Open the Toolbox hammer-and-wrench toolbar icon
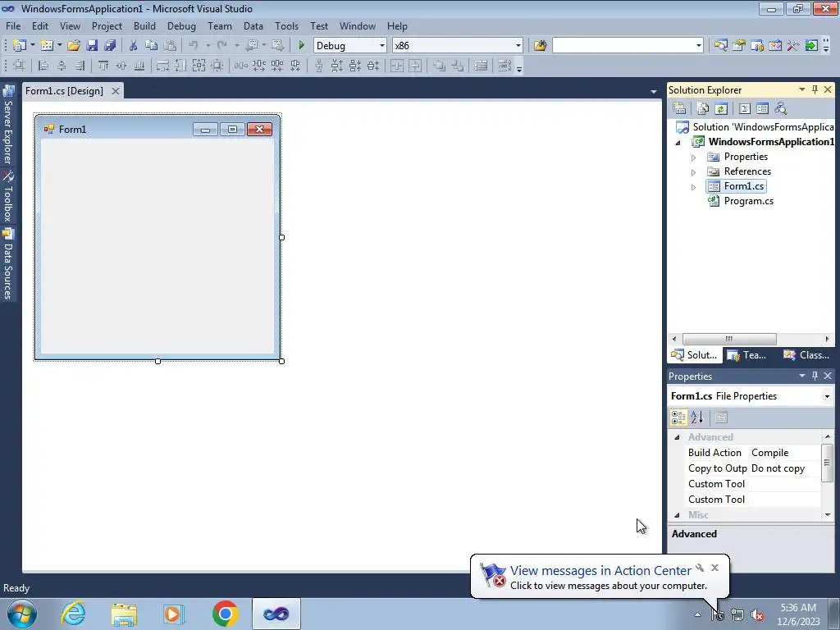840x630 pixels. click(x=793, y=46)
